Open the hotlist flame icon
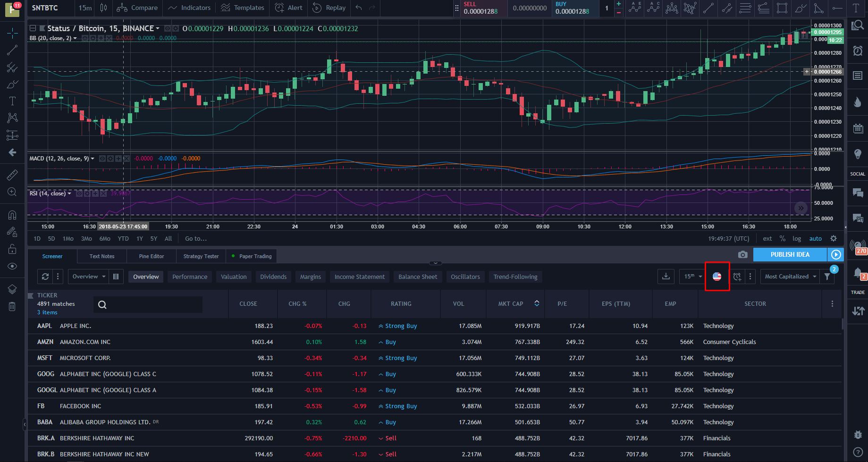This screenshot has height=462, width=868. [x=858, y=102]
